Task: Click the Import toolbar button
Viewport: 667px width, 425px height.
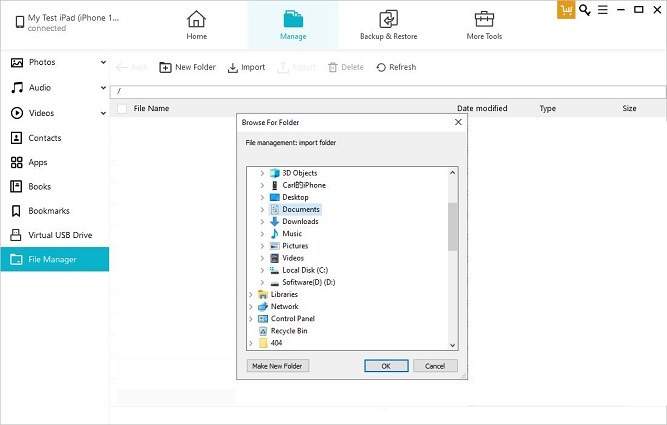Action: (x=246, y=67)
